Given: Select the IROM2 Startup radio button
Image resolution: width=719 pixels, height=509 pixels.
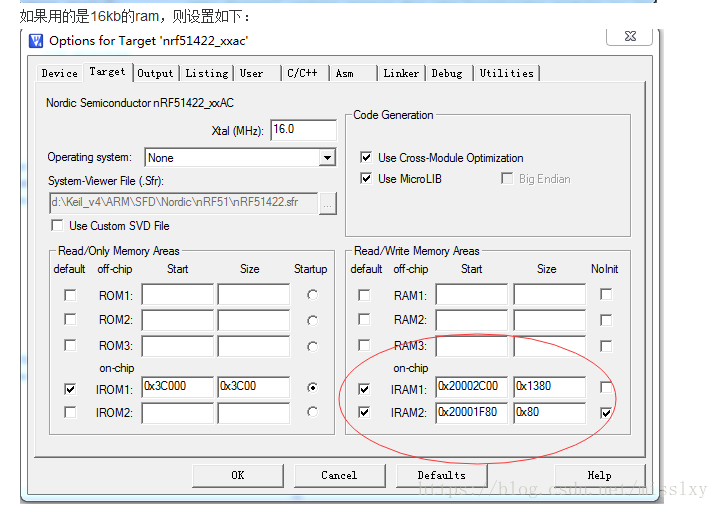Looking at the screenshot, I should point(312,412).
